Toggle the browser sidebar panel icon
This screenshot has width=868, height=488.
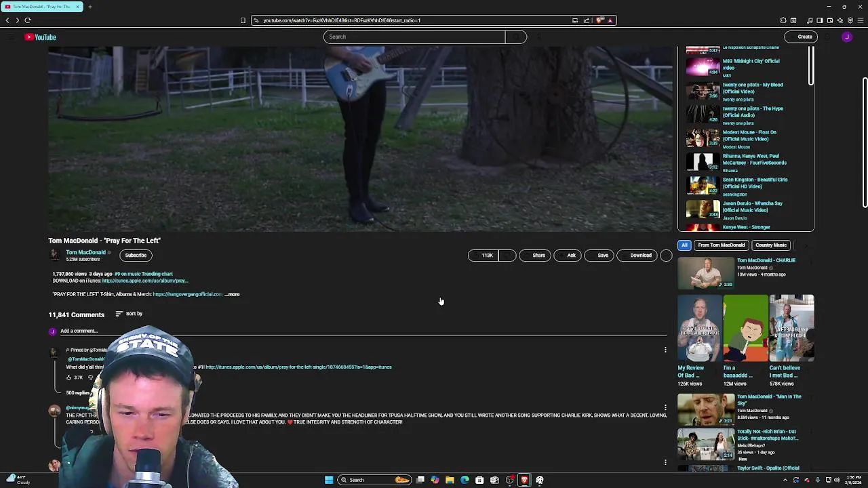[820, 20]
